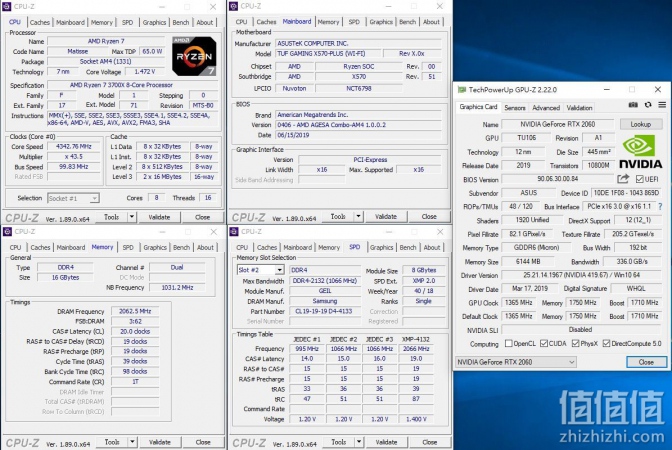Viewport: 672px width, 450px height.
Task: Toggle the CUDA checkbox
Action: [544, 343]
